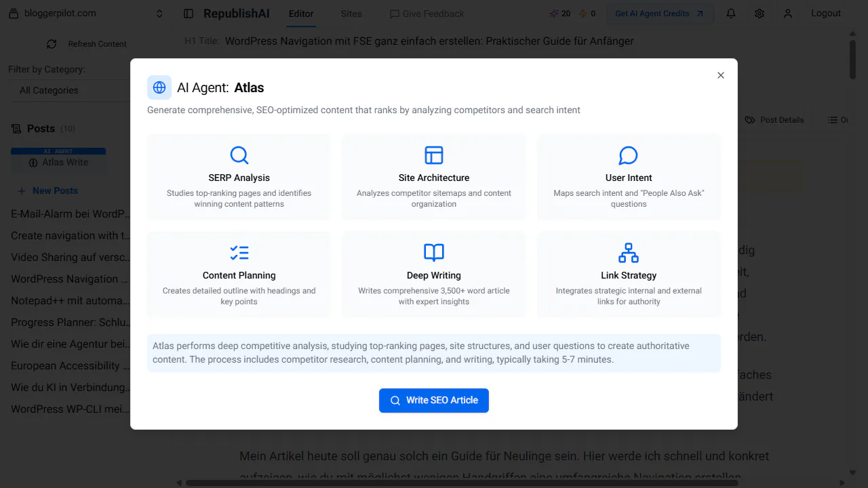
Task: Click the Link Strategy network icon
Action: (629, 253)
